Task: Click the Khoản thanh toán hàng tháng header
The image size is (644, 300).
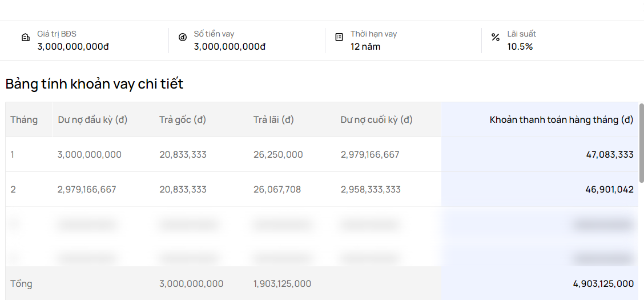Action: (561, 120)
